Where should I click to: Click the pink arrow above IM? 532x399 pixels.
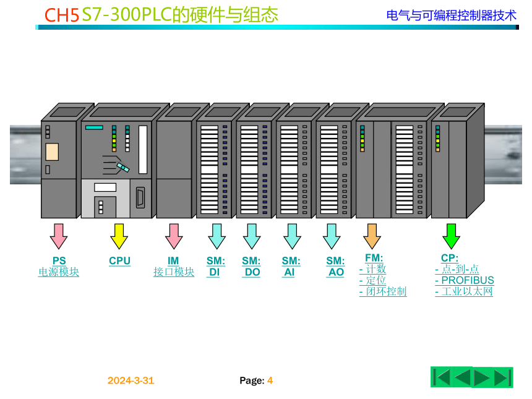174,236
